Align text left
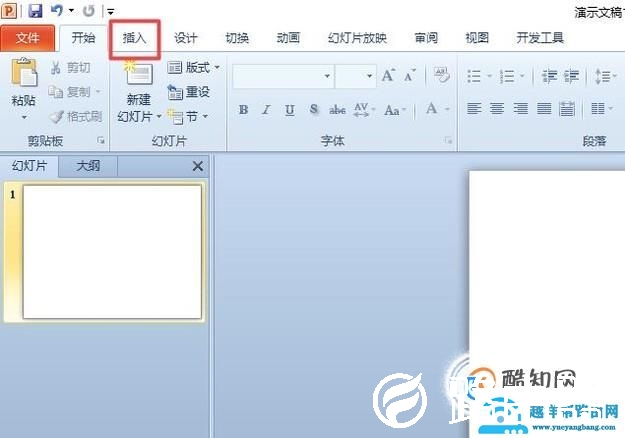625x438 pixels. pos(474,108)
